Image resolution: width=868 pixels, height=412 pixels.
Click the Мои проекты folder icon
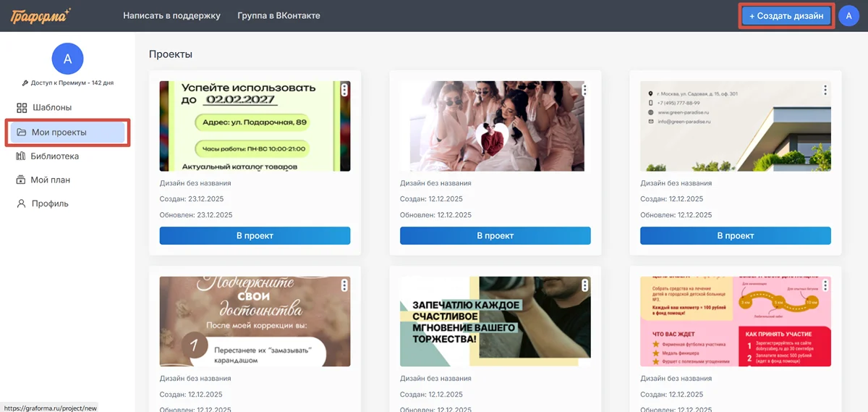22,133
